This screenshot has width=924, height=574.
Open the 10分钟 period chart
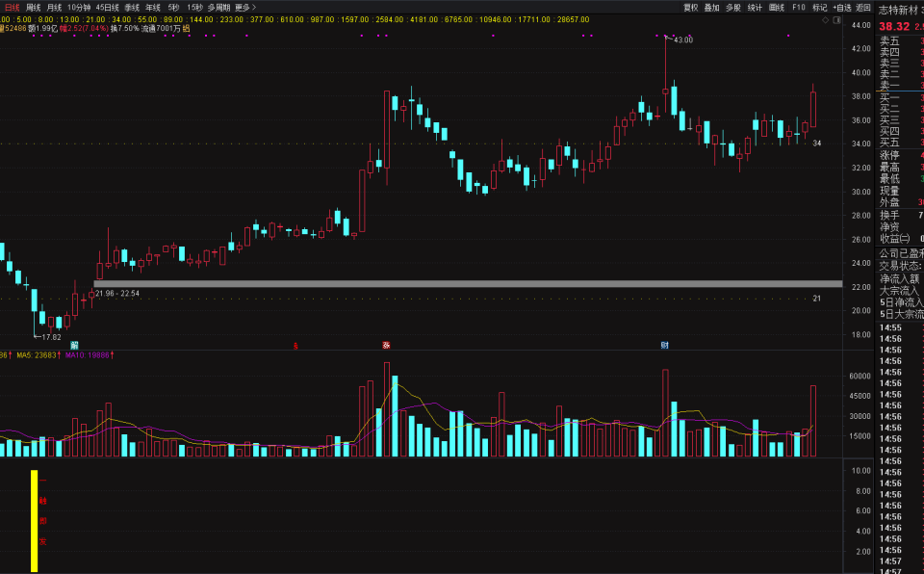[x=79, y=8]
